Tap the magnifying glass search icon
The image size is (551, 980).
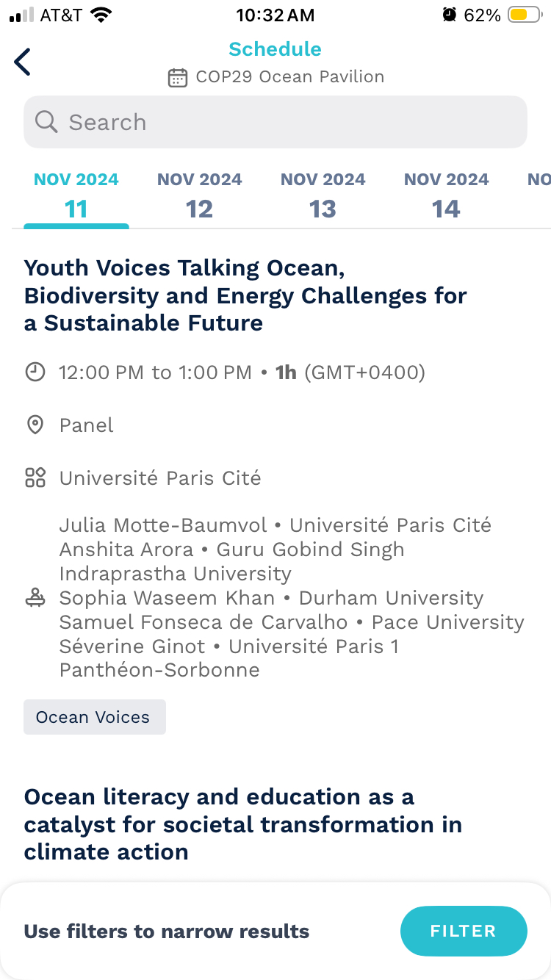click(46, 122)
